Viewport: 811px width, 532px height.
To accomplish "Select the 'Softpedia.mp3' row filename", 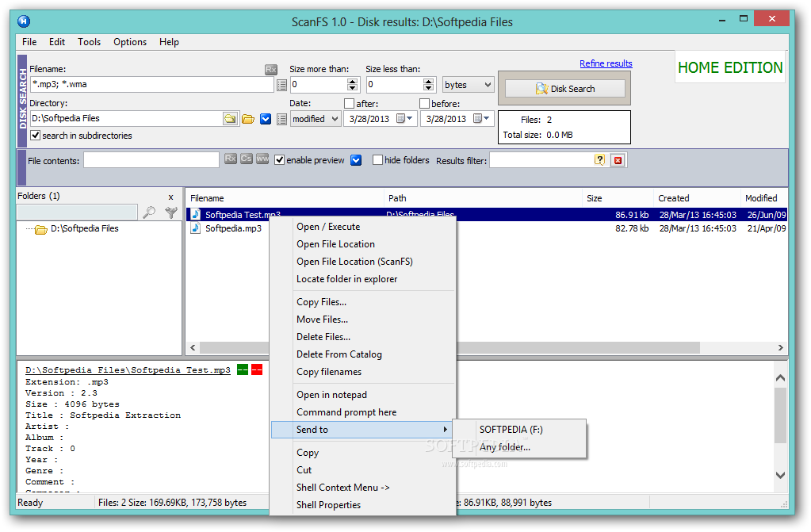I will 233,228.
